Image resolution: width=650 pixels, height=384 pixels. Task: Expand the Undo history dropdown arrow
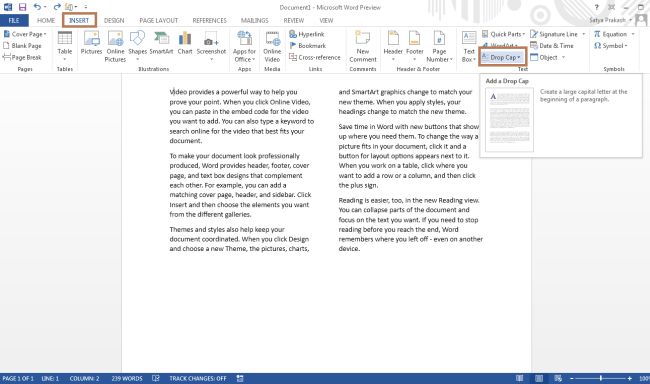(x=44, y=7)
